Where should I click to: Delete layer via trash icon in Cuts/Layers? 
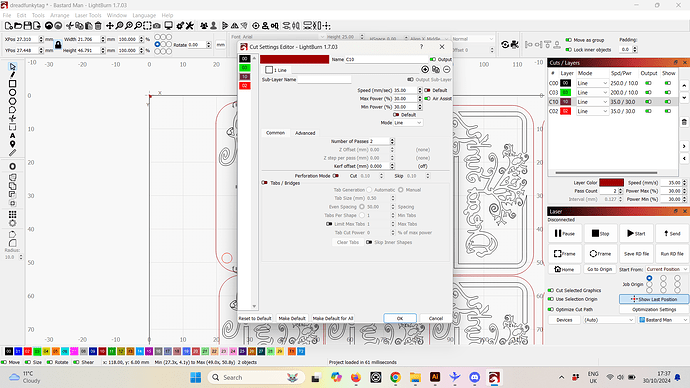684,122
